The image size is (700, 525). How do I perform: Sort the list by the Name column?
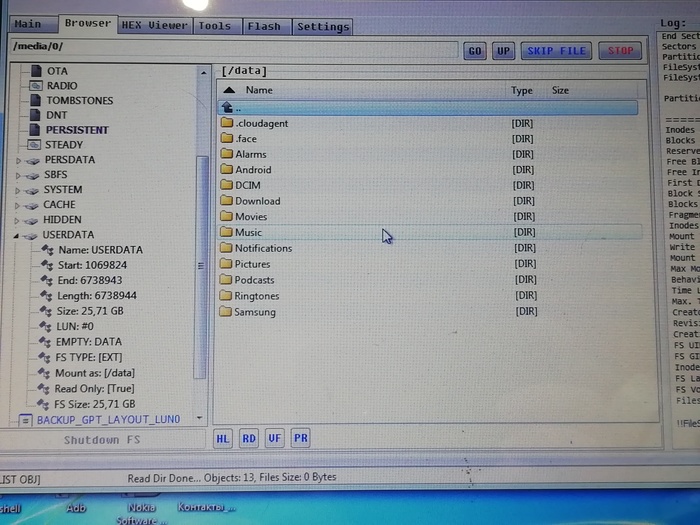tap(259, 90)
